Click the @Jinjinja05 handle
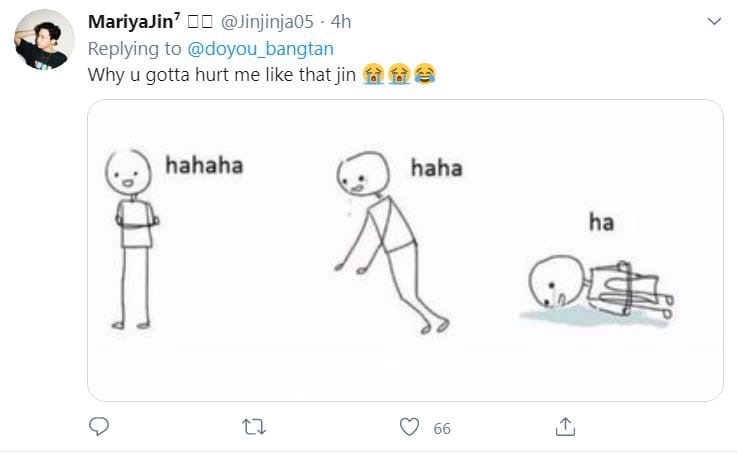 [267, 22]
